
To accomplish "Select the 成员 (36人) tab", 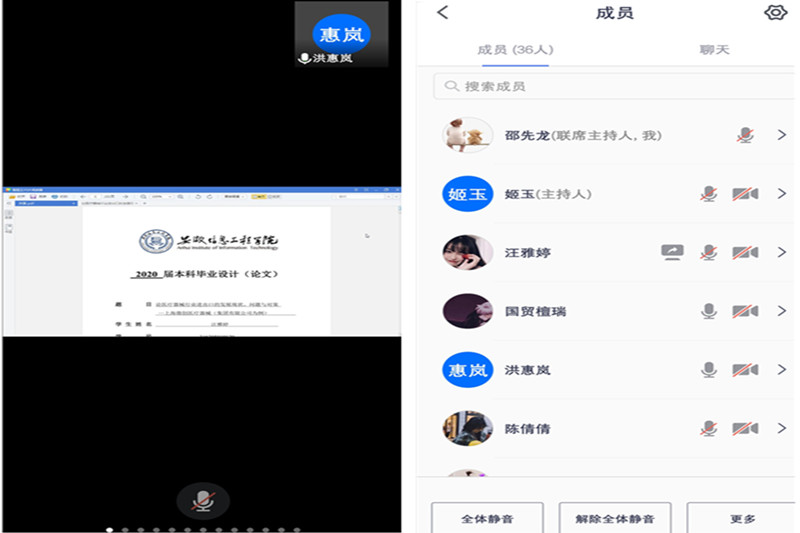I will (515, 49).
